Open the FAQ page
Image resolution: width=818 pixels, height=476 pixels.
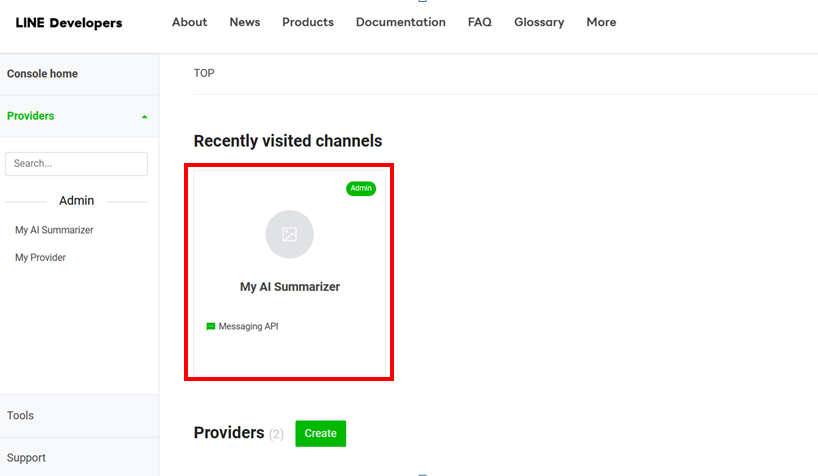point(479,22)
